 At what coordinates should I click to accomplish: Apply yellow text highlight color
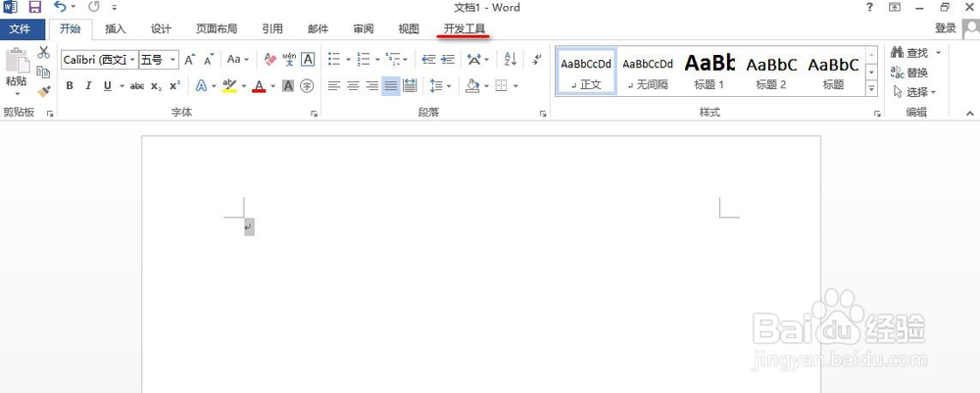pyautogui.click(x=229, y=86)
